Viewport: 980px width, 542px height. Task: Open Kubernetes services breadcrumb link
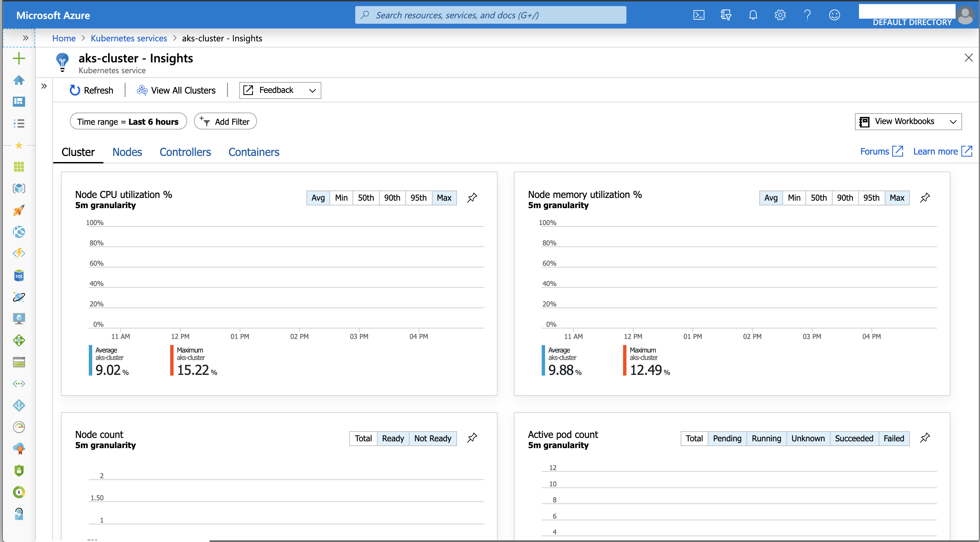pyautogui.click(x=128, y=38)
